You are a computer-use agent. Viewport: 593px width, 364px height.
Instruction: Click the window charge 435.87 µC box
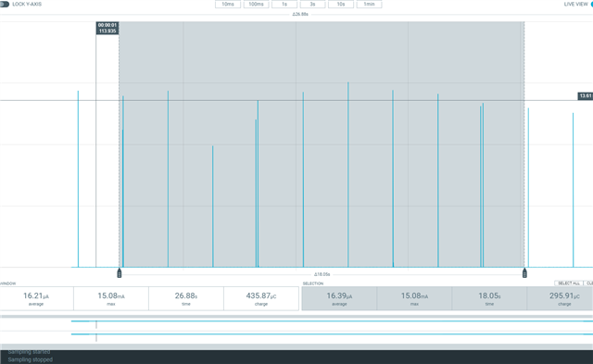coord(261,298)
